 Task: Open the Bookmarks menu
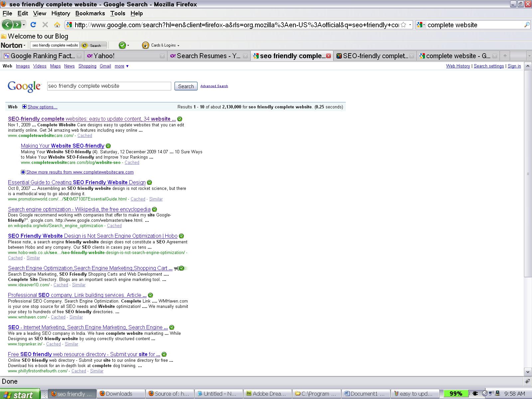pos(90,13)
